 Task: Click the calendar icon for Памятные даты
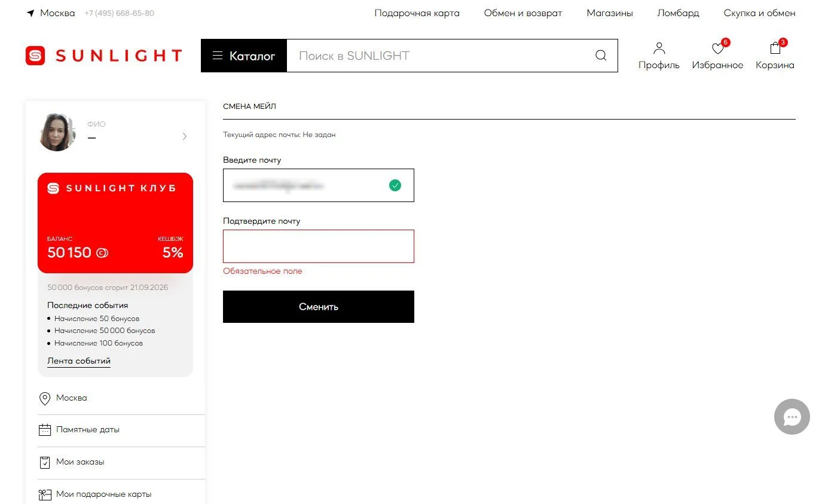(45, 430)
